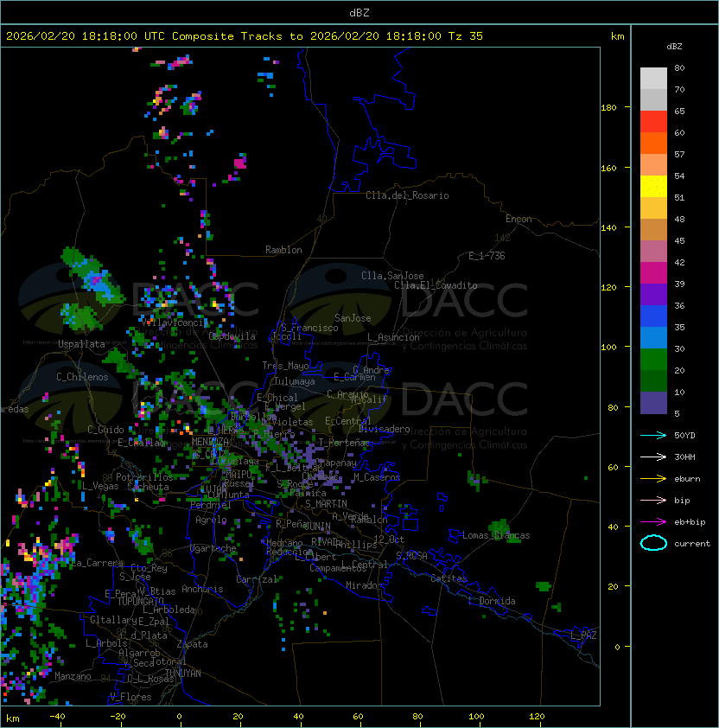Click the Potrerillos map label
Image resolution: width=719 pixels, height=728 pixels.
point(144,477)
